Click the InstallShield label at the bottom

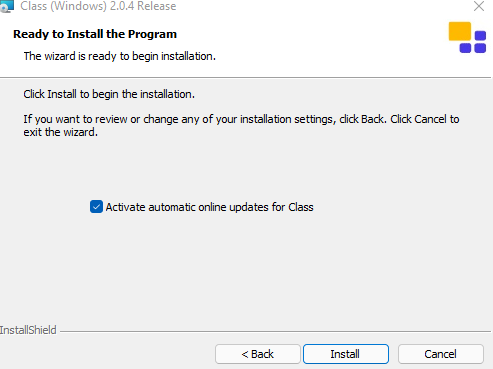28,330
